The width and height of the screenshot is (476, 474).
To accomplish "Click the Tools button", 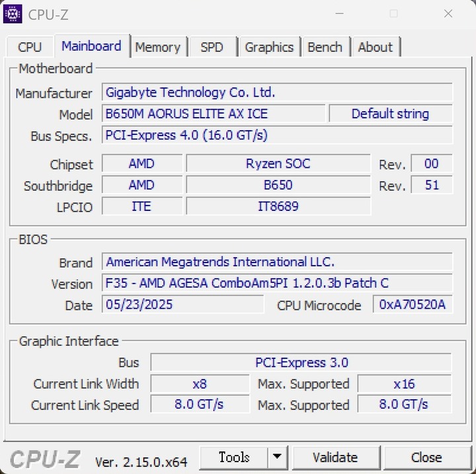I will pos(234,457).
